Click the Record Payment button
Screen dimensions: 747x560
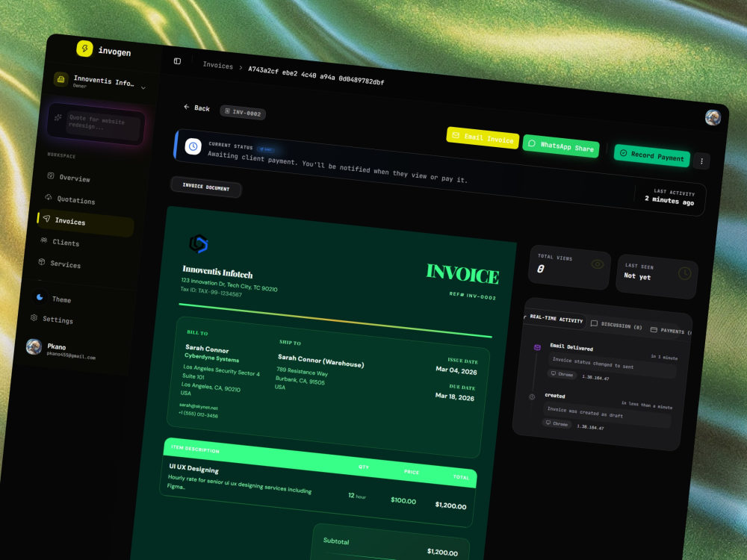pyautogui.click(x=652, y=155)
